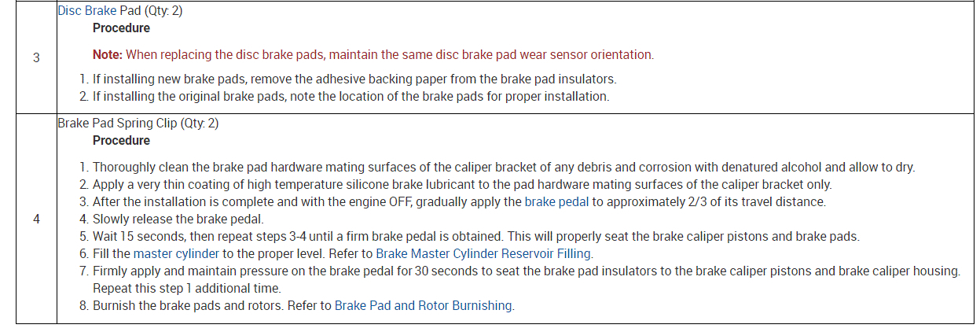Click 'Repeat this step 1 additional time' line

(x=186, y=288)
